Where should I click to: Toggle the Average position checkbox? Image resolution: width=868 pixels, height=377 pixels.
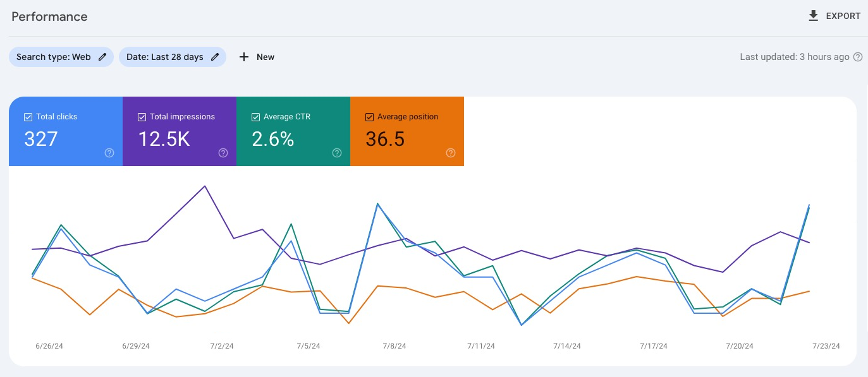point(369,117)
